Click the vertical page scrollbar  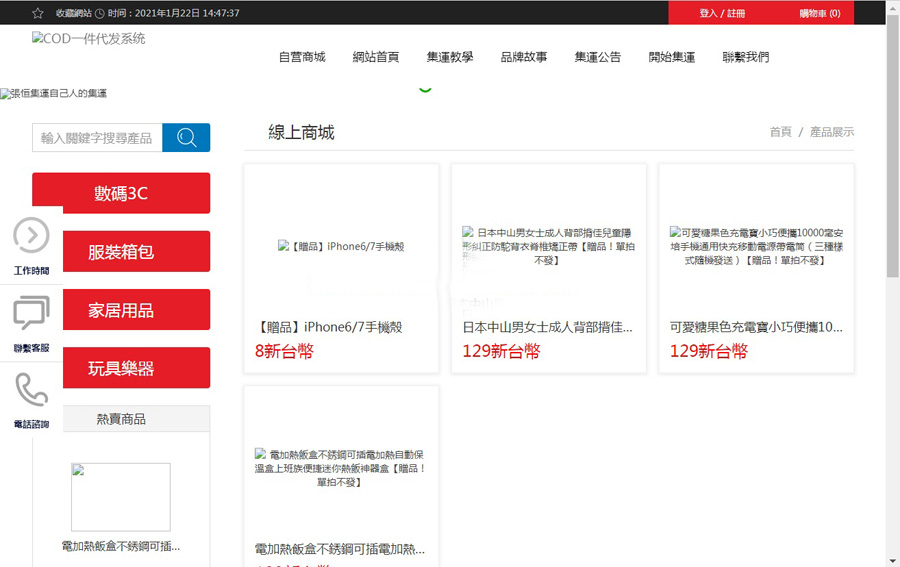tap(892, 150)
